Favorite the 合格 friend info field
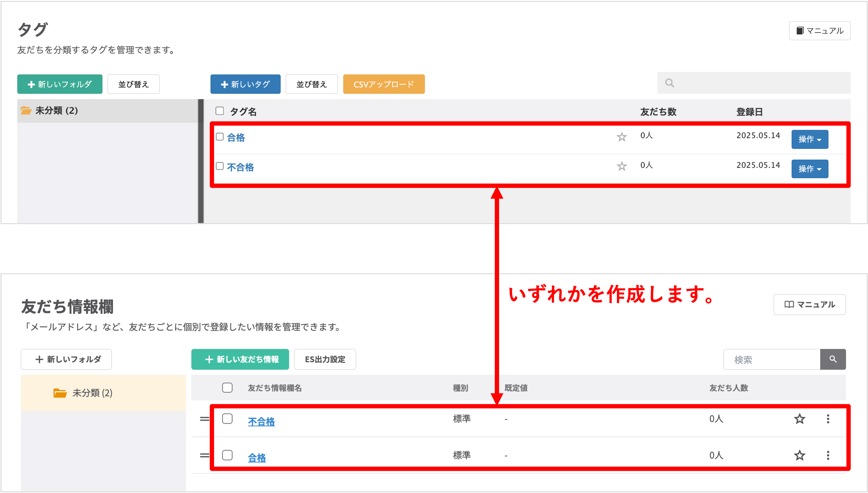Screen dimensions: 868x493 coord(800,455)
